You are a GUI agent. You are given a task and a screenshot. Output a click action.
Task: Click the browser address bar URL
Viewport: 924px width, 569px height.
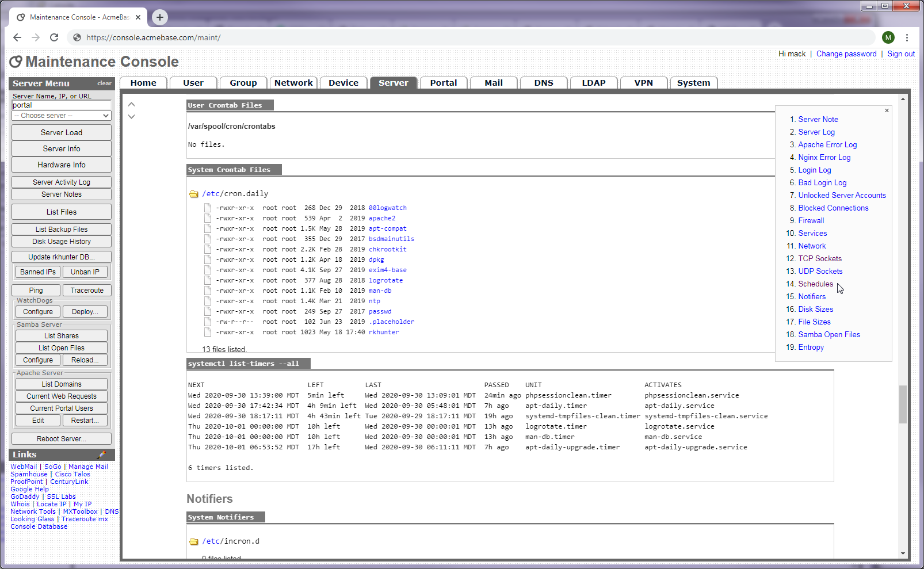pyautogui.click(x=153, y=37)
